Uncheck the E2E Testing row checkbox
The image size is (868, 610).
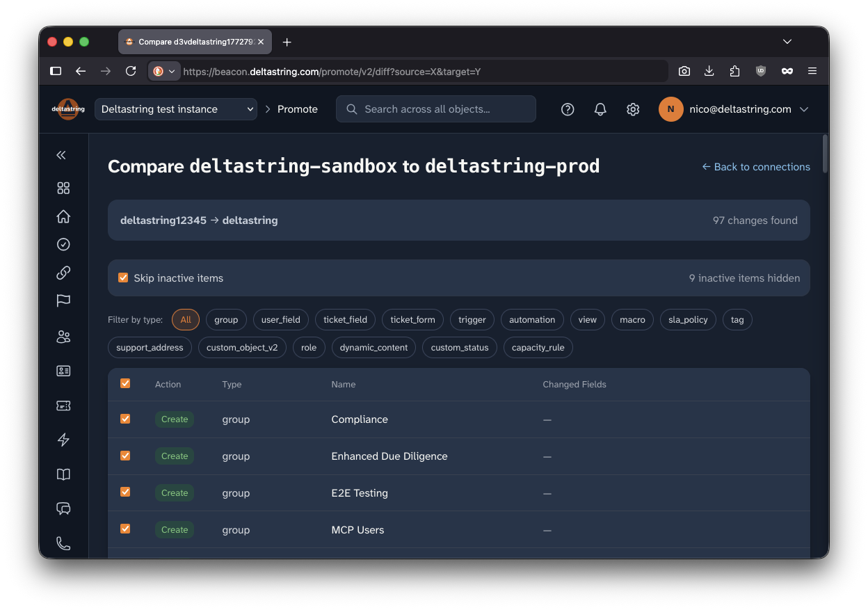tap(125, 492)
